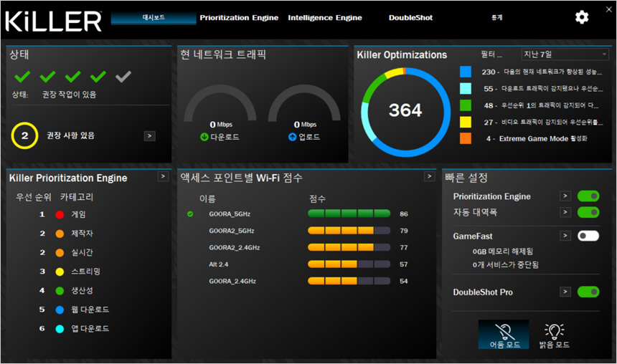Switch to the Intelligence Engine tab
The height and width of the screenshot is (364, 617).
point(325,17)
